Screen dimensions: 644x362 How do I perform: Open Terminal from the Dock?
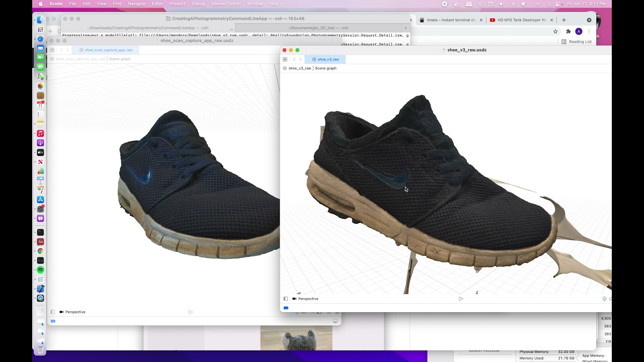tap(40, 232)
